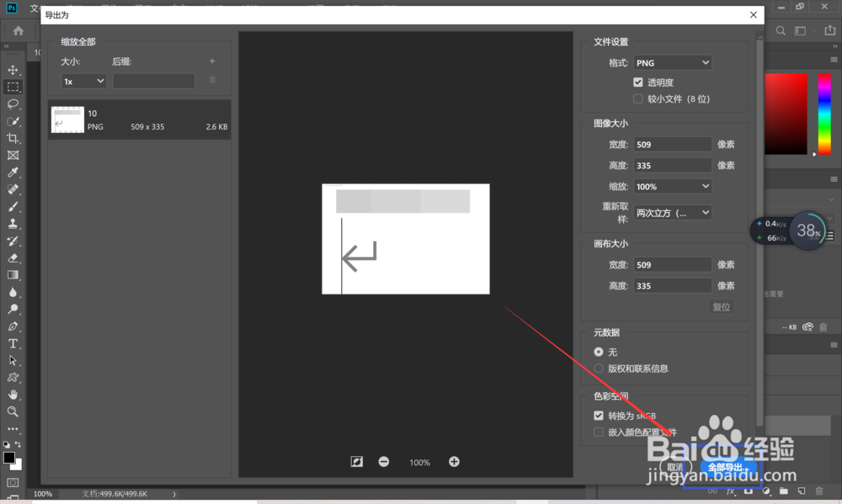Select the Zoom tool in toolbar

[x=13, y=411]
